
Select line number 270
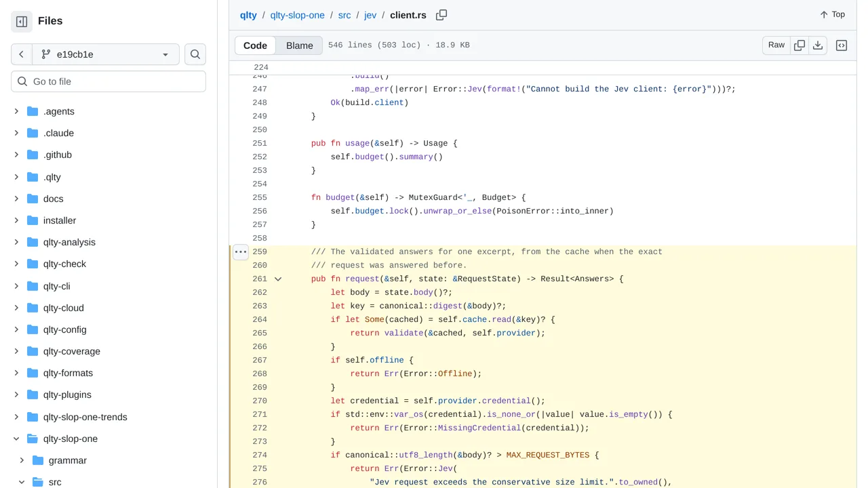[259, 401]
